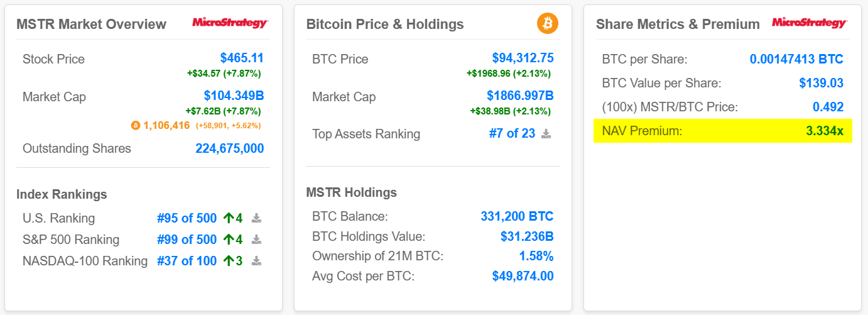Download the NASDAQ-100 Ranking data
The height and width of the screenshot is (315, 868).
click(256, 261)
